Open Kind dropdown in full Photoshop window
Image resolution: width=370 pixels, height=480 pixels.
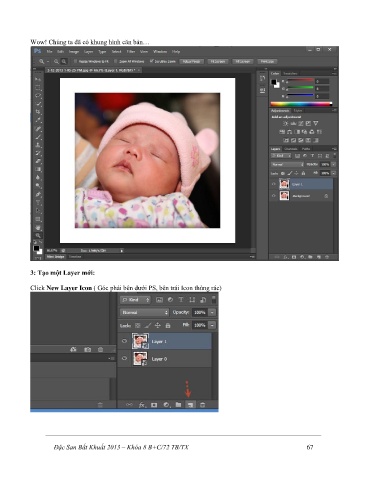281,156
